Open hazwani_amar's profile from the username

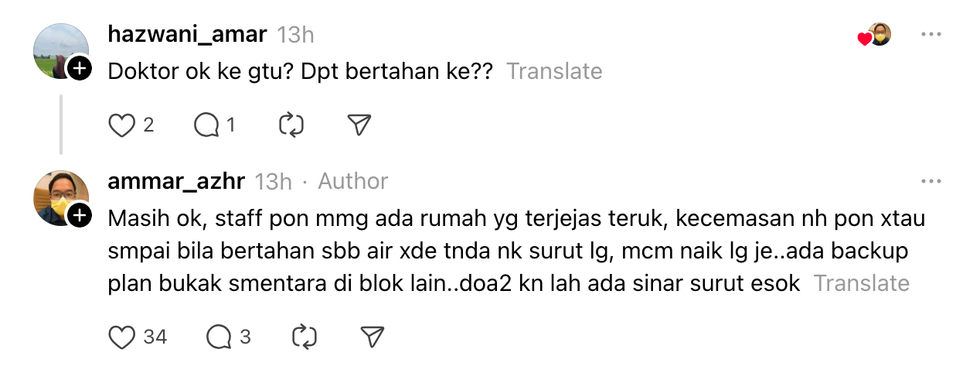click(x=187, y=35)
